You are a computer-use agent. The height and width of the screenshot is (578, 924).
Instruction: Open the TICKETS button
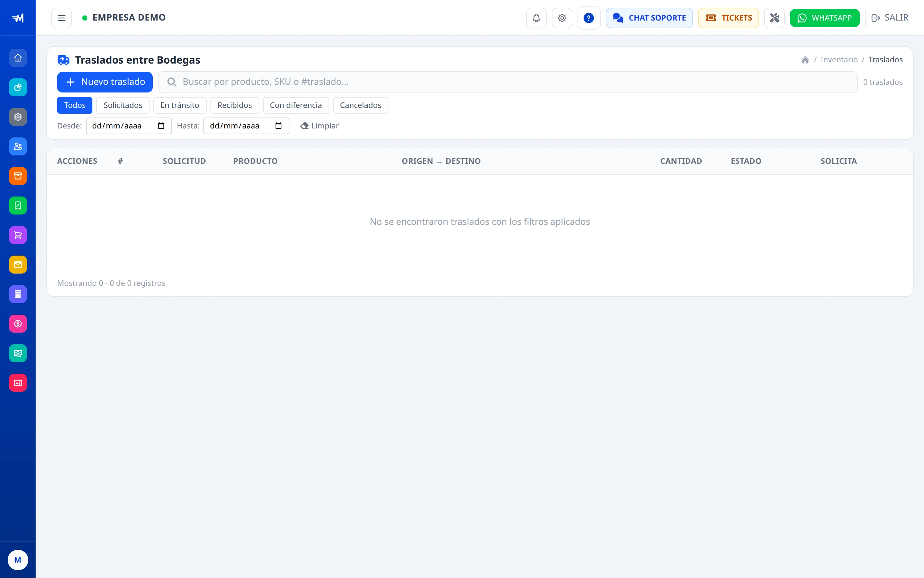tap(729, 18)
